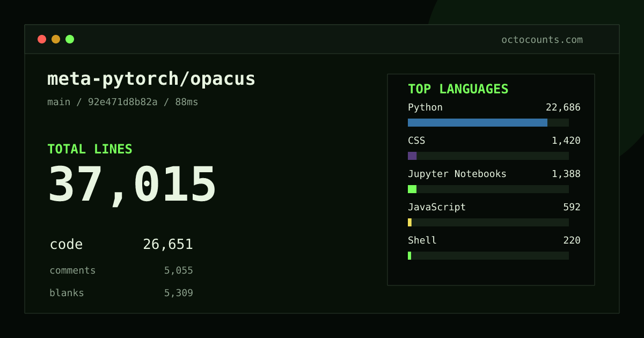Select the Python line count 22,686

pos(563,107)
